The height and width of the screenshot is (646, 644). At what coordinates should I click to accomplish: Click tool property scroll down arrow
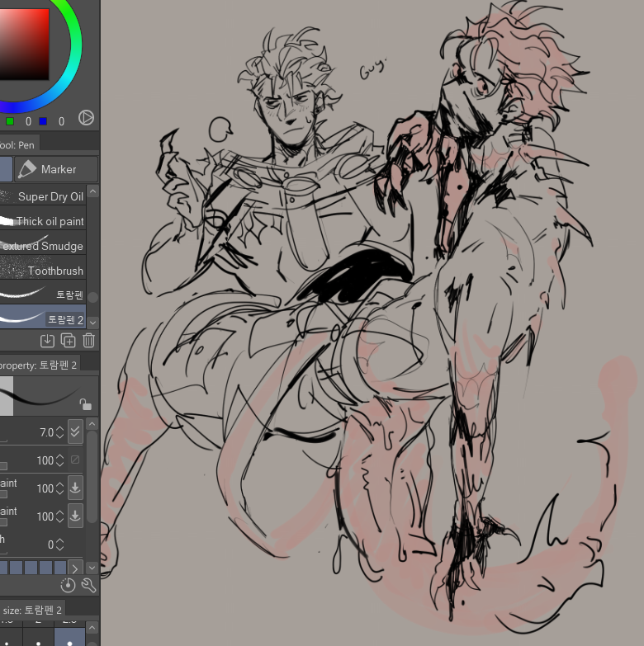tap(92, 568)
